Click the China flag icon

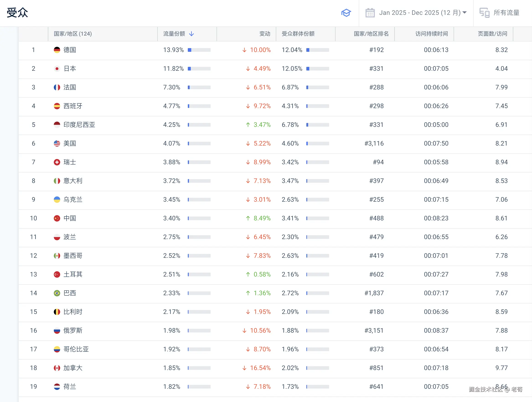[57, 218]
